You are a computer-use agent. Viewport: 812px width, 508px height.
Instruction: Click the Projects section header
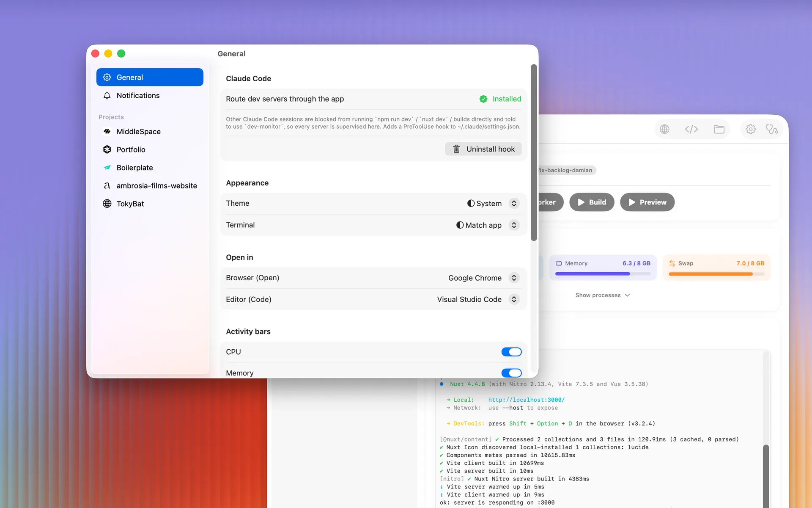[111, 117]
